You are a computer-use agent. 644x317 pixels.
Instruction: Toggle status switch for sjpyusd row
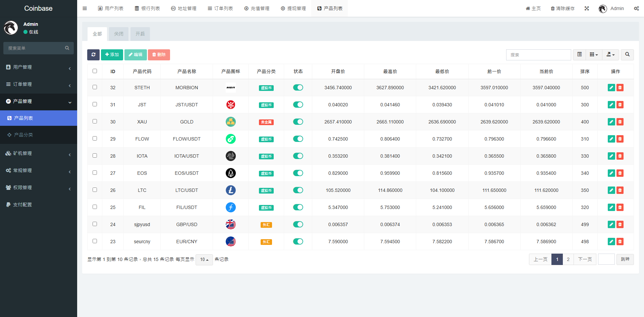(x=298, y=224)
